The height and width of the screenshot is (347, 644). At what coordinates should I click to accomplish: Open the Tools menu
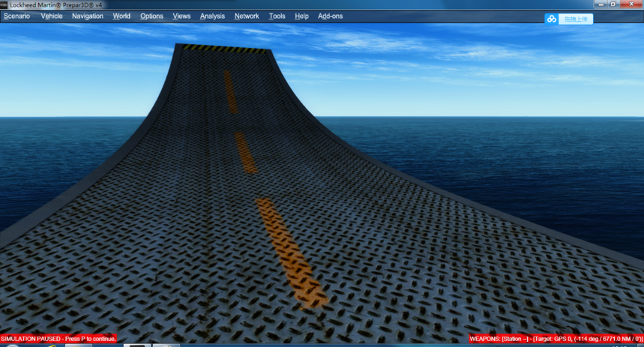pos(277,16)
